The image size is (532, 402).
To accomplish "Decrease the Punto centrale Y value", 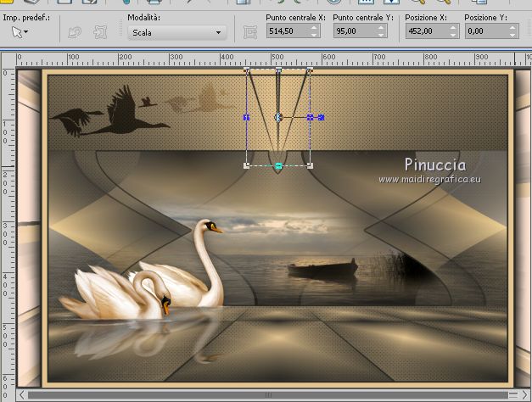I will pos(380,36).
